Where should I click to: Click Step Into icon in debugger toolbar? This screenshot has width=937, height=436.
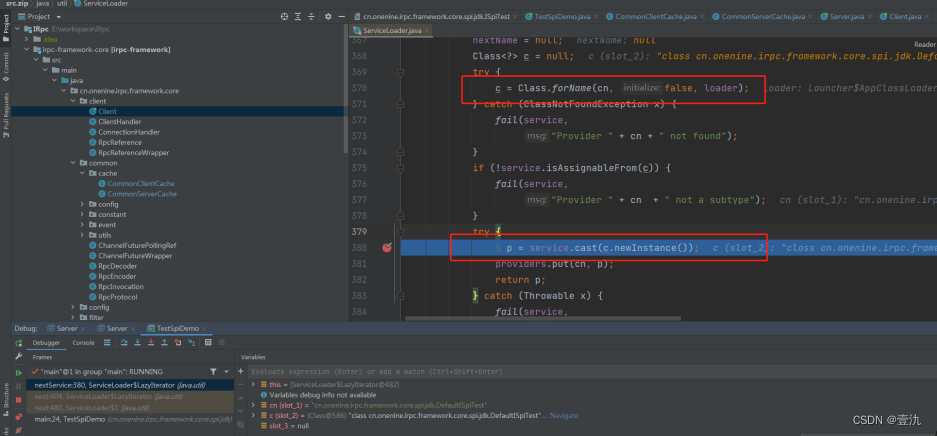click(137, 342)
